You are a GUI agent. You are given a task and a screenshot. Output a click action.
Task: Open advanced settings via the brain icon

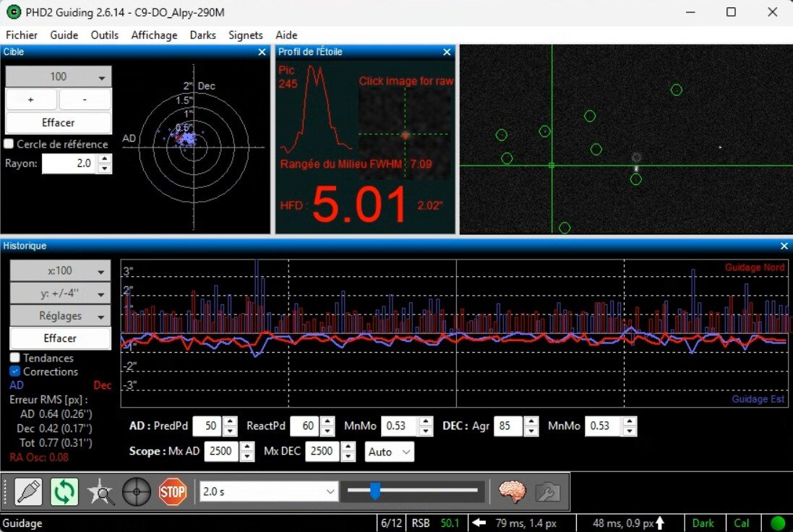click(512, 491)
